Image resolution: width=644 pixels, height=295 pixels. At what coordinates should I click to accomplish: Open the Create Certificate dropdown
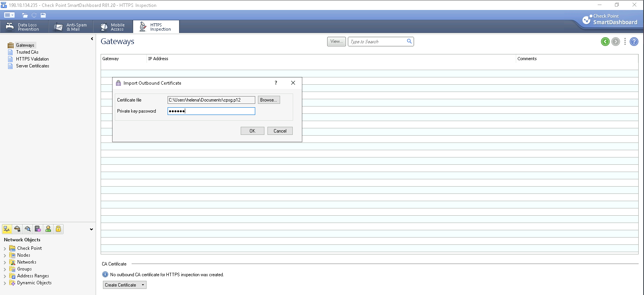pyautogui.click(x=125, y=285)
